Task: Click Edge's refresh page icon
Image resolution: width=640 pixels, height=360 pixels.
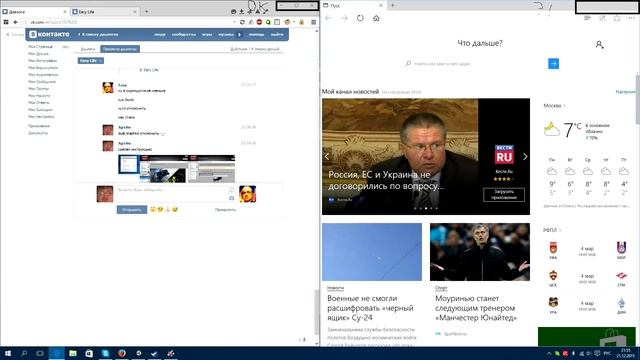Action: coord(360,18)
